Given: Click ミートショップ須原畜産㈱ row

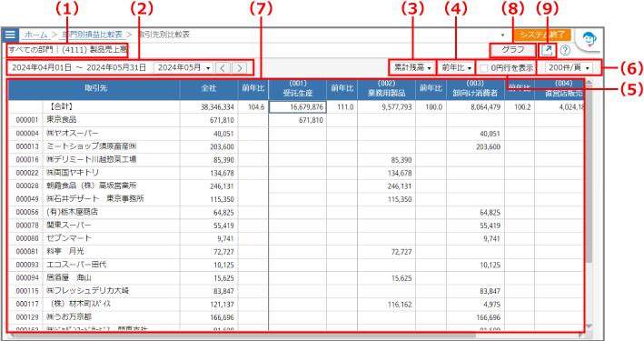Looking at the screenshot, I should (x=295, y=146).
